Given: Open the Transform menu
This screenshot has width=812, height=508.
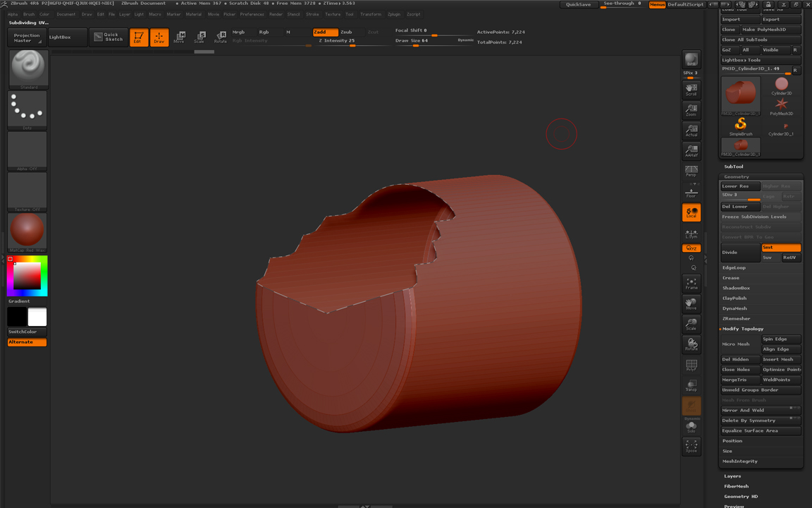Looking at the screenshot, I should pos(371,15).
